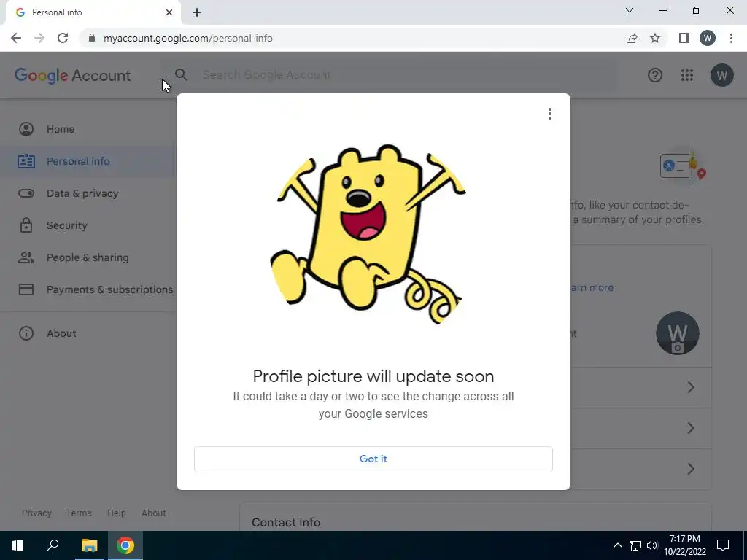Click the Home person icon
Viewport: 747px width, 560px height.
point(26,129)
